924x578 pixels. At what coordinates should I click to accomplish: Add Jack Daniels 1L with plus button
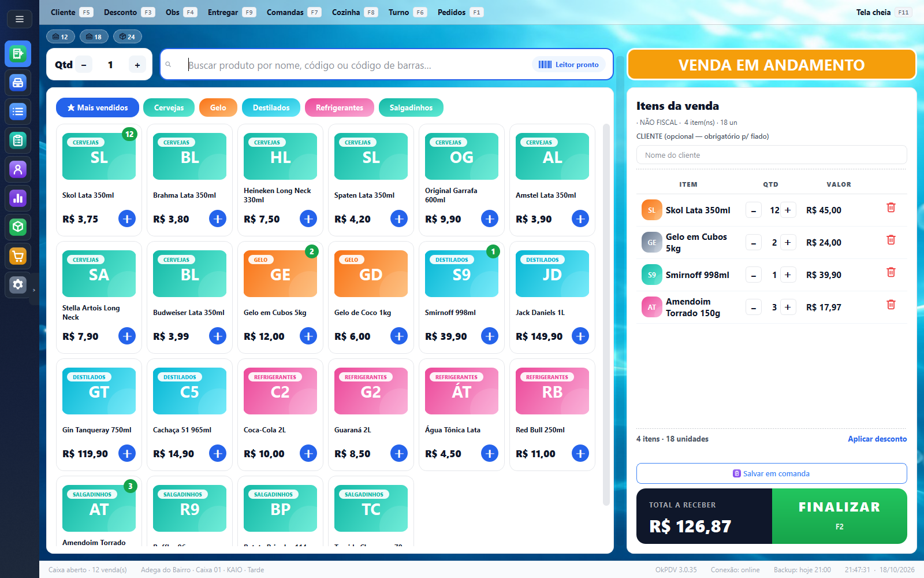[x=580, y=336]
